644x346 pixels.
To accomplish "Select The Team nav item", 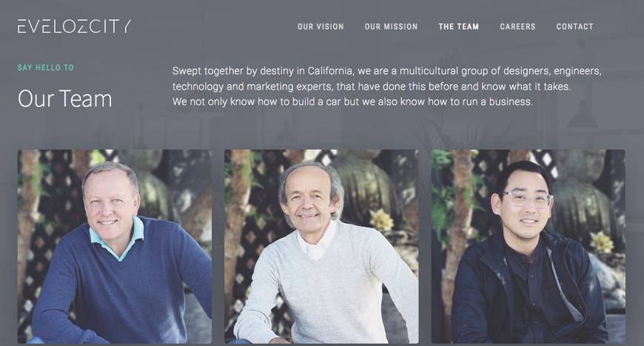I will (x=459, y=27).
